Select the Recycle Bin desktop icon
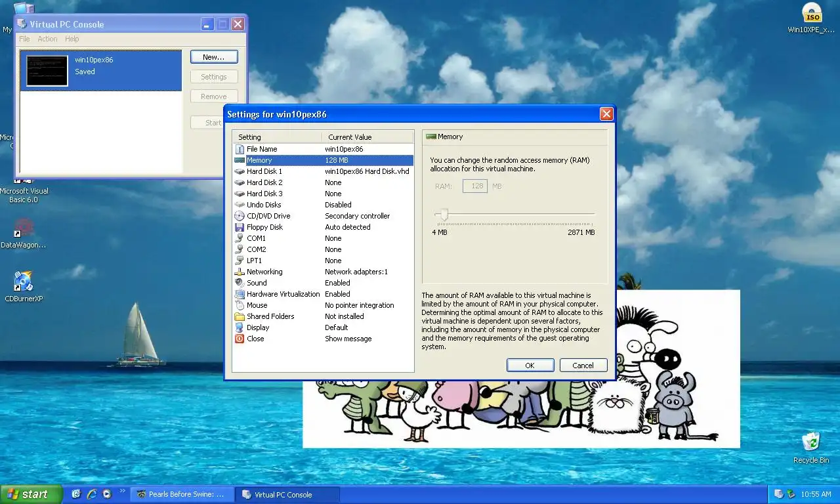This screenshot has height=504, width=840. (x=811, y=448)
